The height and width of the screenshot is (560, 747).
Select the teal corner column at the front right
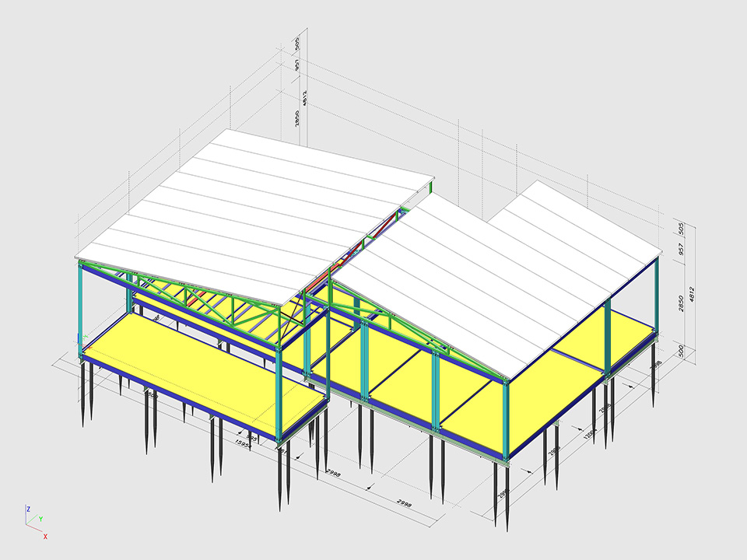pos(507,420)
